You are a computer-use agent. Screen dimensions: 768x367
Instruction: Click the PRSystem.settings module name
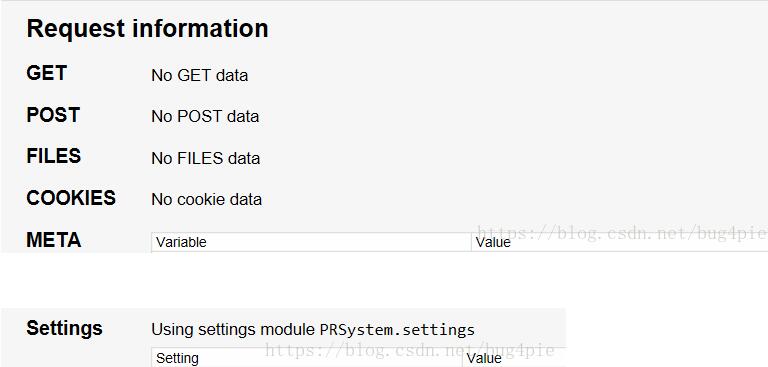[x=397, y=329]
